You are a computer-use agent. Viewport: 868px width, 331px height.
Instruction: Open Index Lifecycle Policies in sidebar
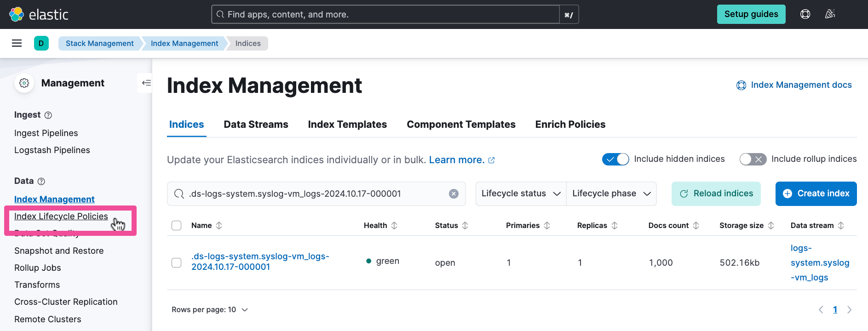point(61,216)
